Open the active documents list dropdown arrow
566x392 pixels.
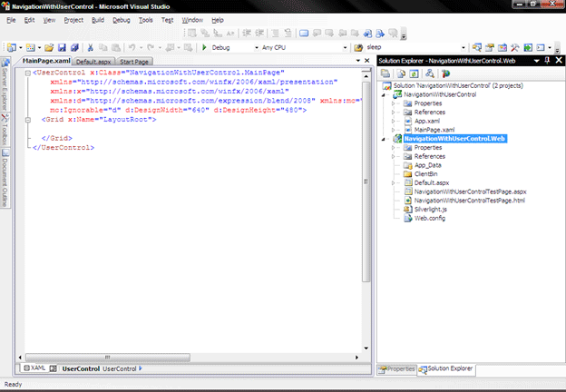coord(357,61)
